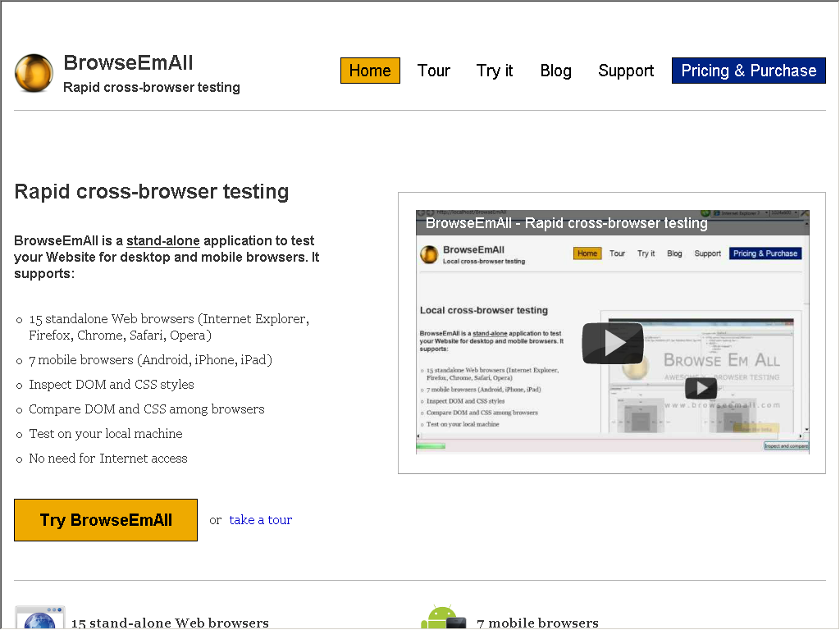This screenshot has height=630, width=840.
Task: Click the green progress bar in the video thumbnail
Action: 431,445
